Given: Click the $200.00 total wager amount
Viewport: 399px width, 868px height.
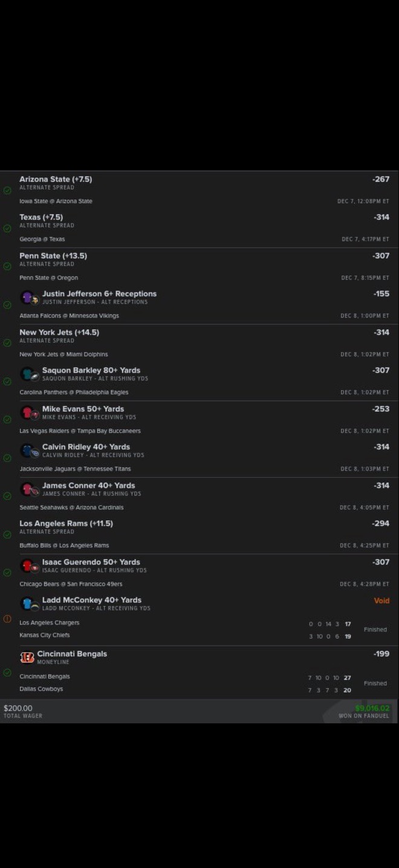Looking at the screenshot, I should pyautogui.click(x=18, y=708).
